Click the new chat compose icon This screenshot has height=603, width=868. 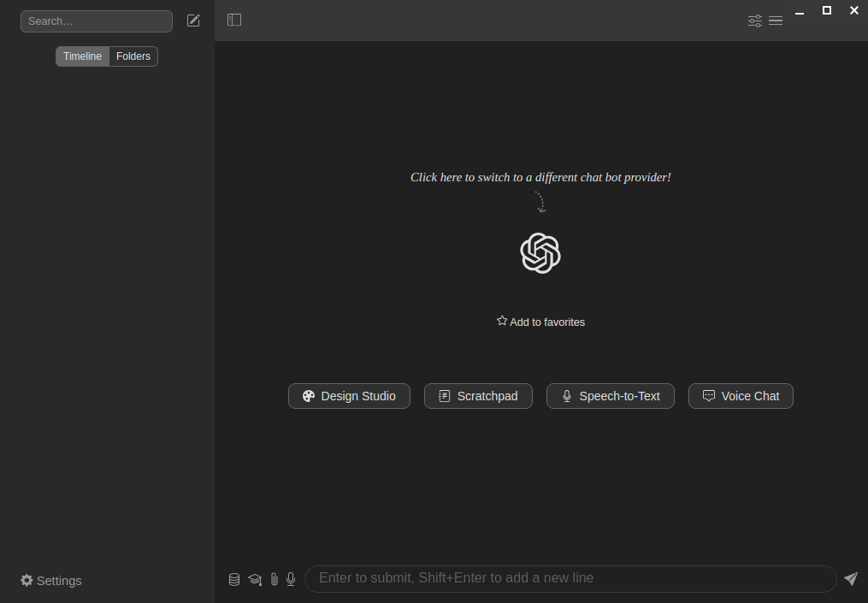(193, 21)
